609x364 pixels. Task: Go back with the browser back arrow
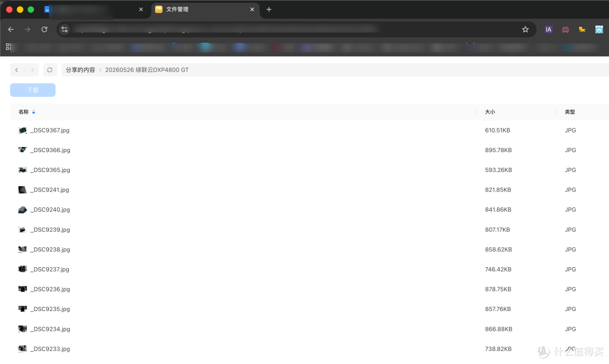pos(11,29)
